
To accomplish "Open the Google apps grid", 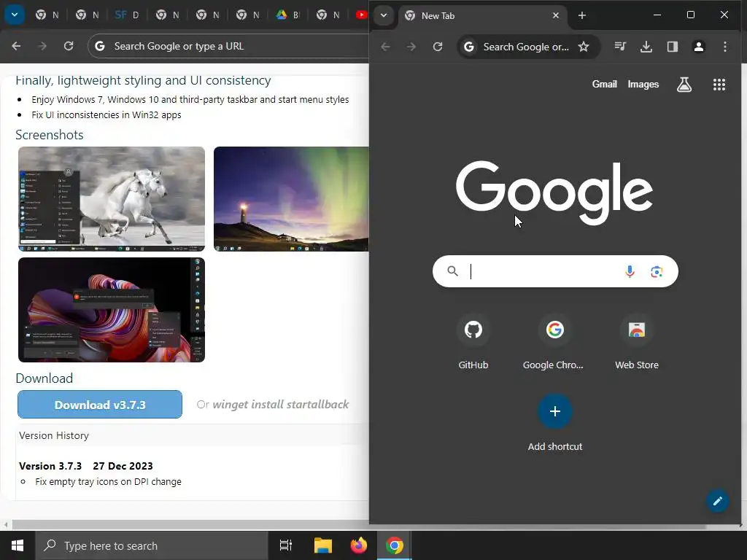I will pos(719,85).
